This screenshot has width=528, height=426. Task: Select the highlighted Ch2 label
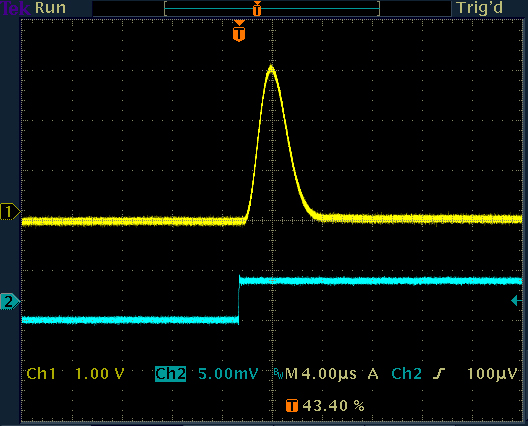(x=170, y=374)
